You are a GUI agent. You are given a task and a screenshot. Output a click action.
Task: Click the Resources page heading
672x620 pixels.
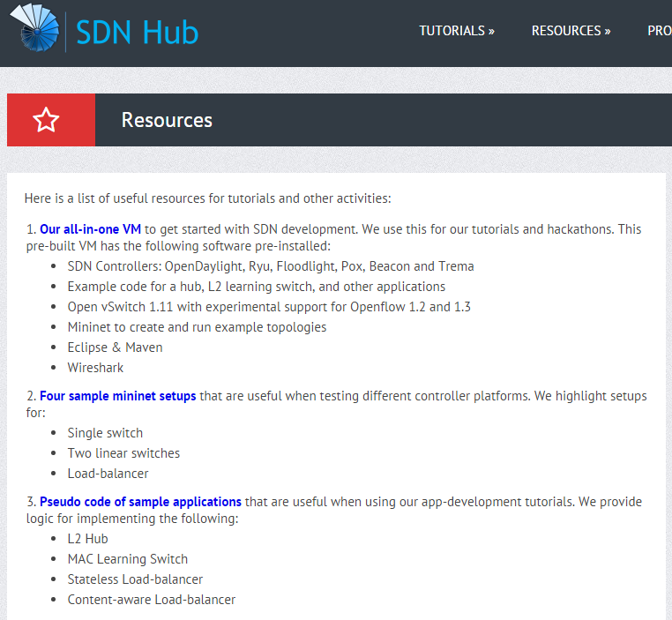click(167, 120)
